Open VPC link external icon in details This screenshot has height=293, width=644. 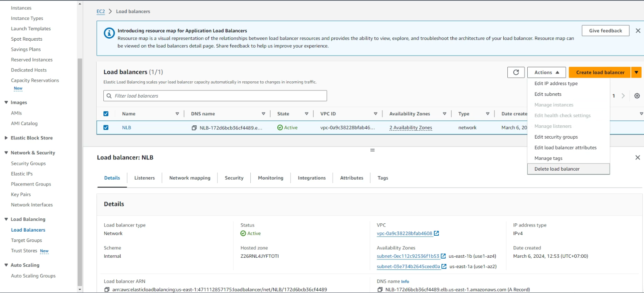436,233
